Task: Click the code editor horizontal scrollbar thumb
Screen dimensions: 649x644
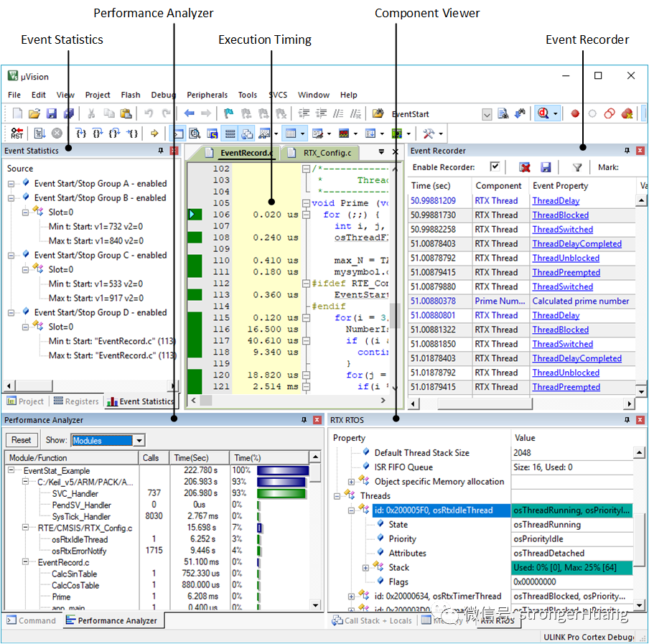Action: 206,400
